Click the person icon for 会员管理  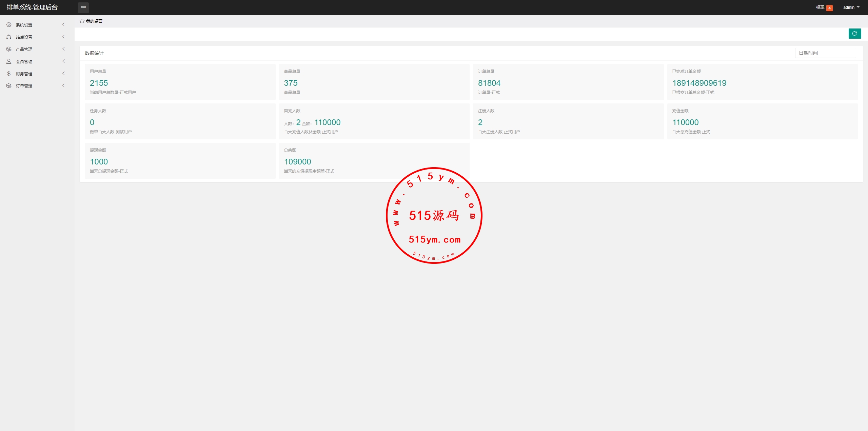(x=9, y=61)
